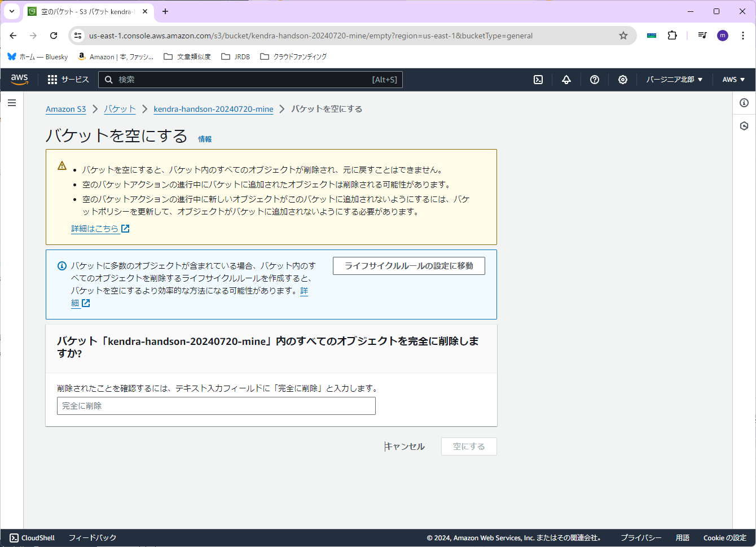Open the media control icon in Chrome toolbar

pos(702,36)
